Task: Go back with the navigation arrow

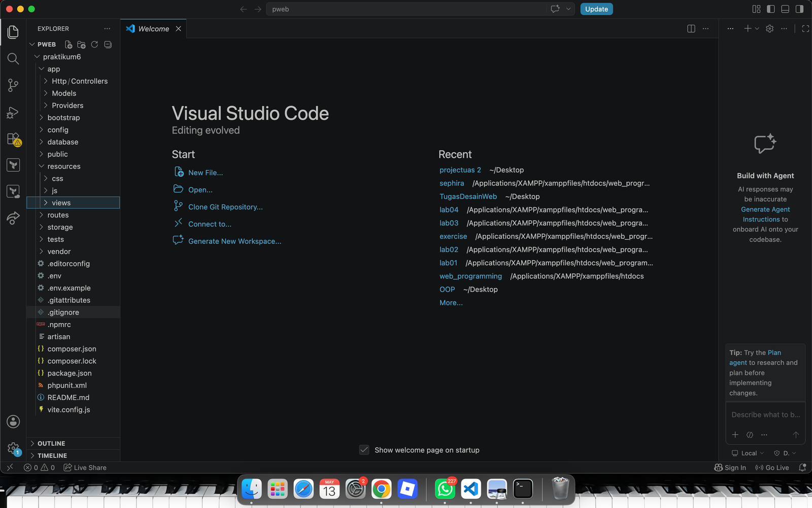Action: pos(244,9)
